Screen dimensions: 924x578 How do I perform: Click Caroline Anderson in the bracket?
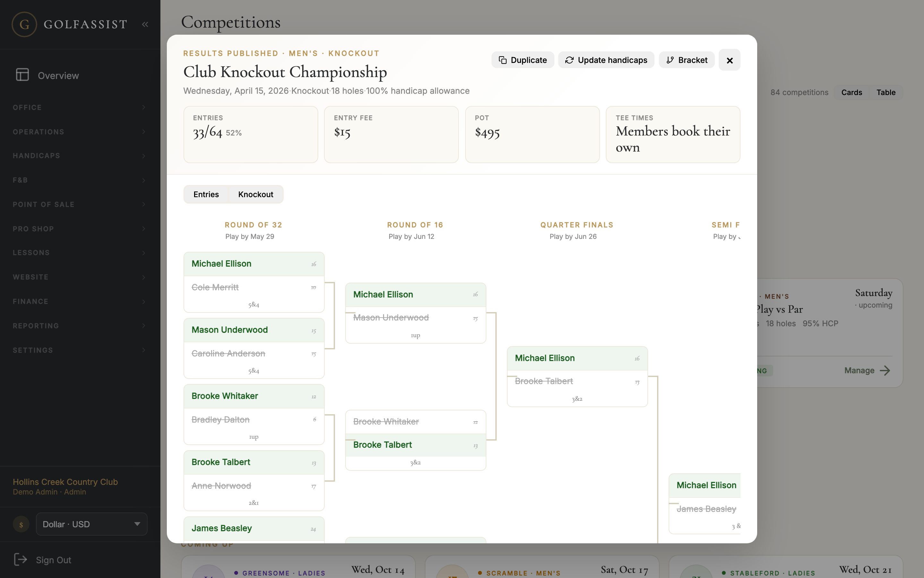point(254,354)
